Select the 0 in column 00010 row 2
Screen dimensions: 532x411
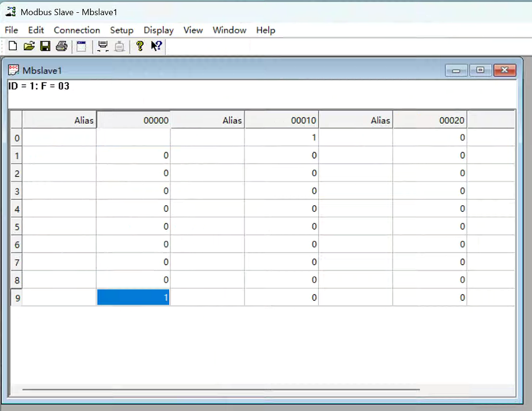(281, 173)
